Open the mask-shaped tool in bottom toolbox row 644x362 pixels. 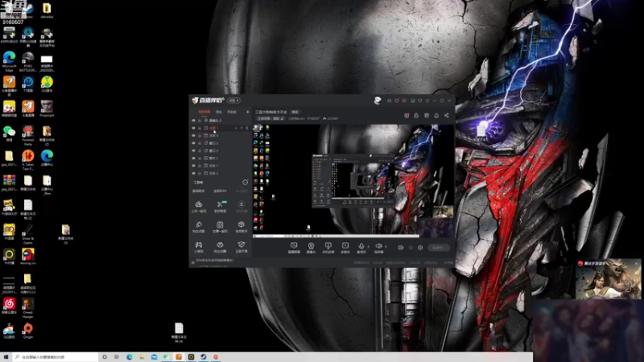pyautogui.click(x=220, y=247)
